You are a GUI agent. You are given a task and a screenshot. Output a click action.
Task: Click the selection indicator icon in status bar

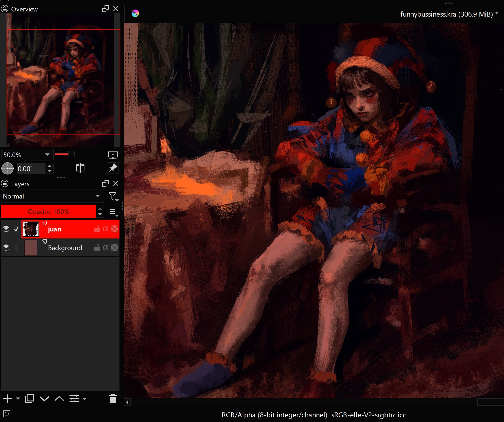pyautogui.click(x=7, y=414)
